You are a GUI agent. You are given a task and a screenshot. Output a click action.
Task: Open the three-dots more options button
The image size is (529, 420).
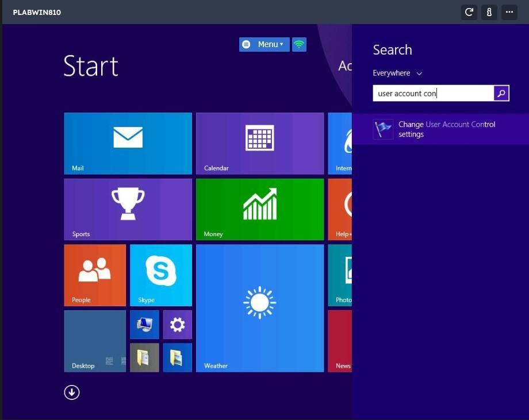point(509,13)
